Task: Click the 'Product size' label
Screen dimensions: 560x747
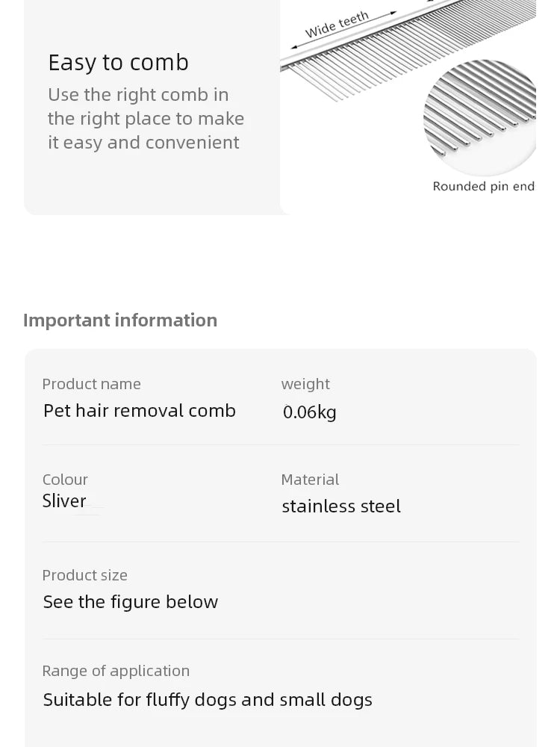Action: [85, 575]
